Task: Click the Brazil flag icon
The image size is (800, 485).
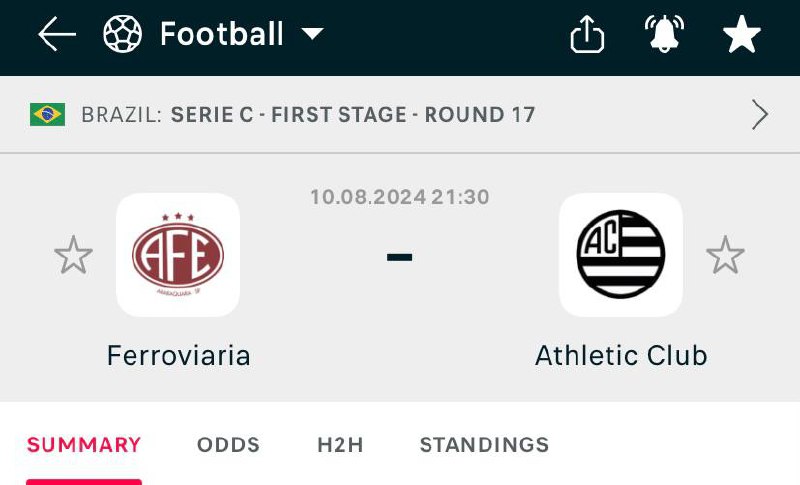Action: coord(47,114)
